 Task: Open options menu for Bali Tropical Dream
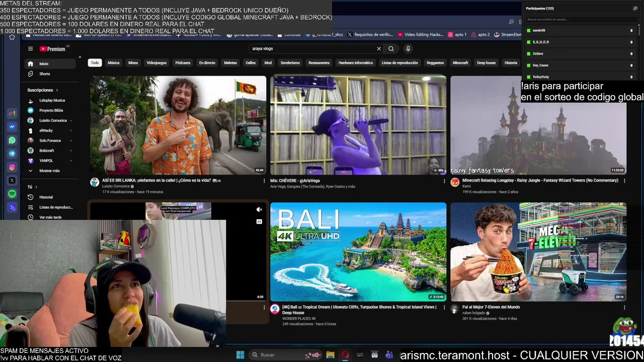click(444, 308)
